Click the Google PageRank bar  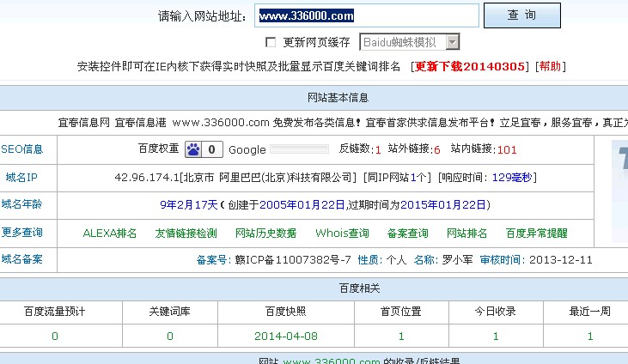tap(299, 149)
